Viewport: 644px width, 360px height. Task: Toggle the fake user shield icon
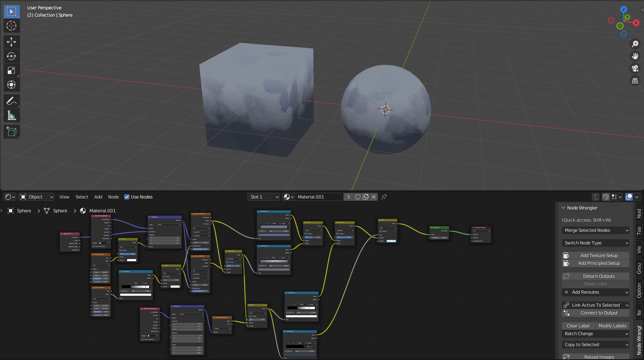pyautogui.click(x=358, y=197)
